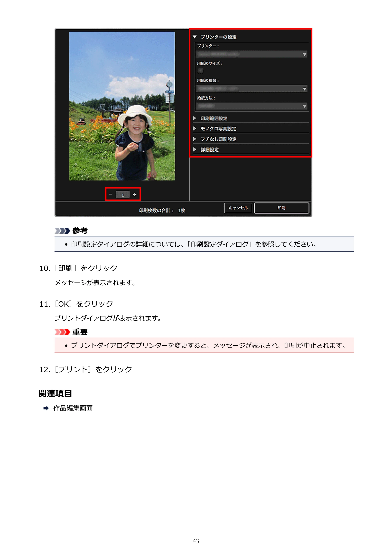Viewport: 392px width, 555px height.
Task: Click the arrow icon beside 作品編集画面
Action: pyautogui.click(x=46, y=408)
